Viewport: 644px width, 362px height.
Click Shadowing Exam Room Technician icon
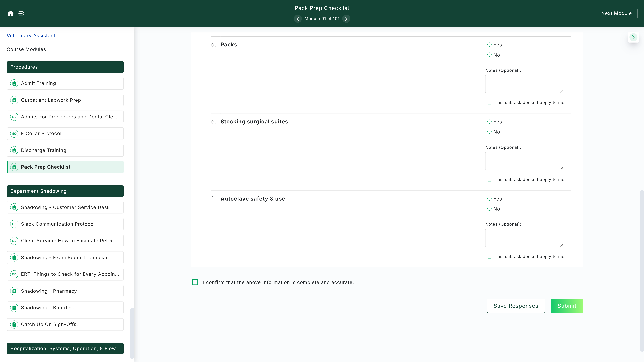[x=14, y=258]
